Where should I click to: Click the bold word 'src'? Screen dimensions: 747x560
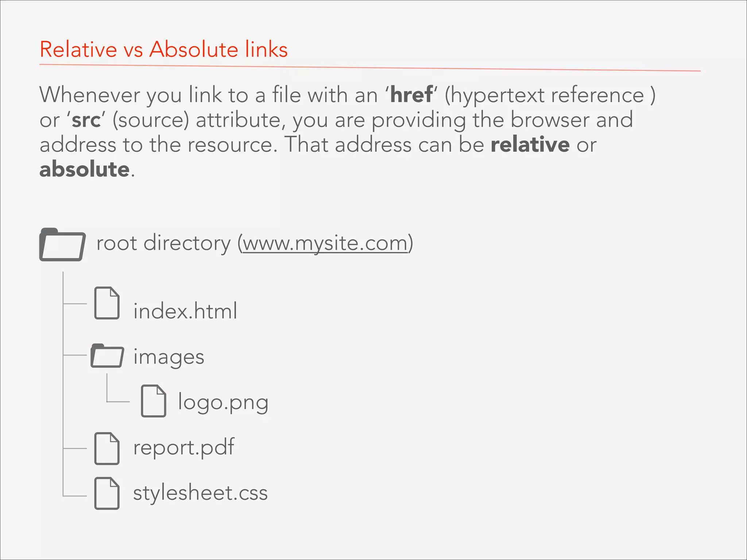click(x=86, y=120)
